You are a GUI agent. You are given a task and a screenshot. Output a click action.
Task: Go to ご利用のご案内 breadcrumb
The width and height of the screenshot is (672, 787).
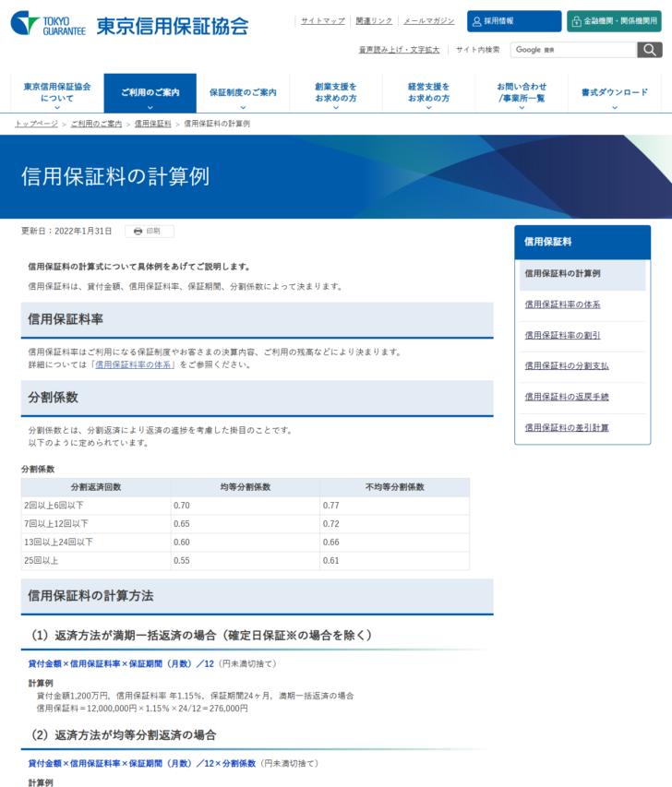click(x=96, y=124)
